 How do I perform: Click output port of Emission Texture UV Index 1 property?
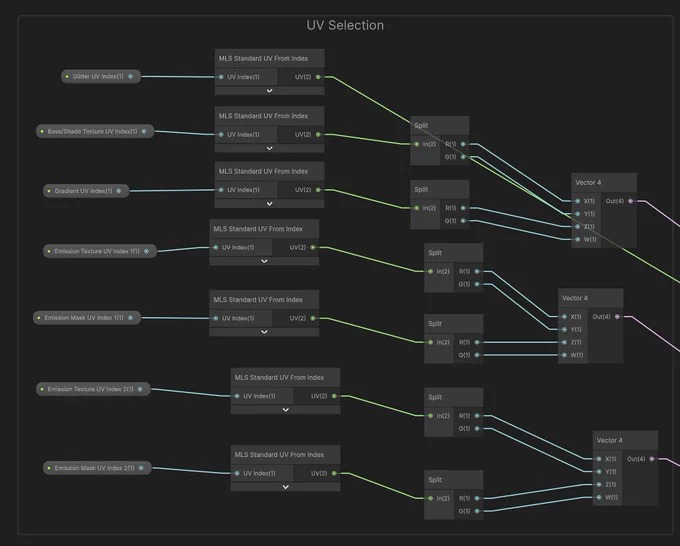coord(147,251)
